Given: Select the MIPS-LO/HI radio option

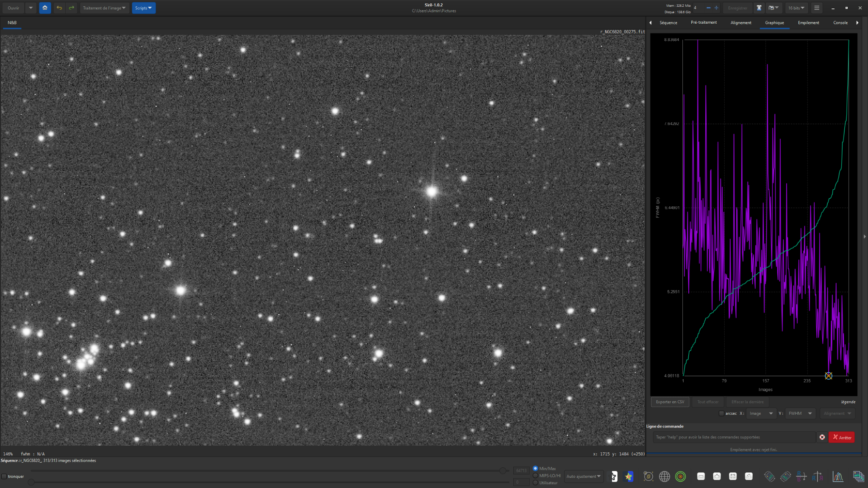Looking at the screenshot, I should point(535,476).
